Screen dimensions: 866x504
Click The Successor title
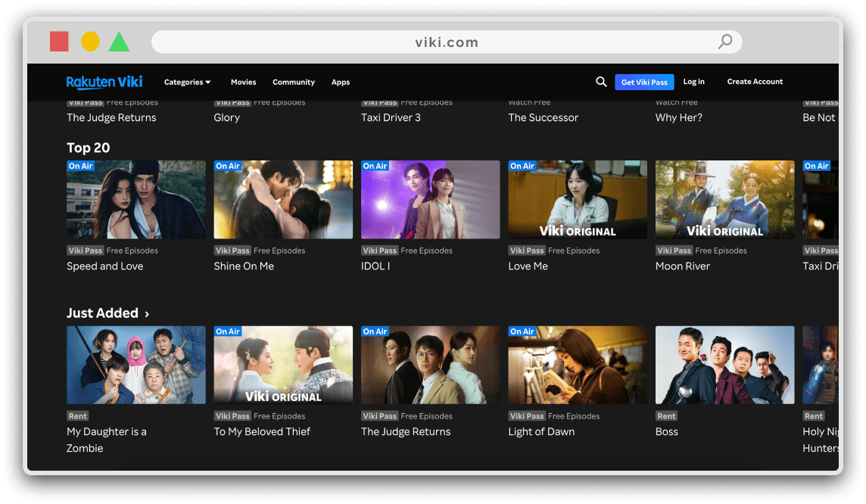coord(543,117)
